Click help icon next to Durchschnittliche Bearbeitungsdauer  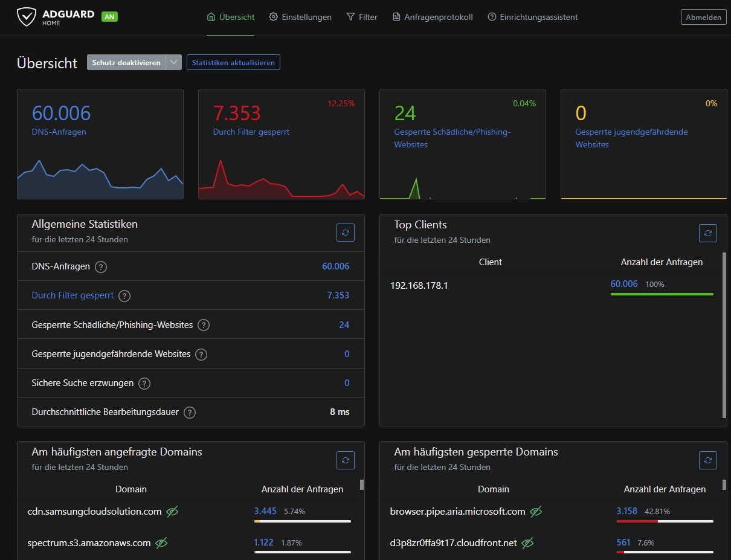pos(190,413)
